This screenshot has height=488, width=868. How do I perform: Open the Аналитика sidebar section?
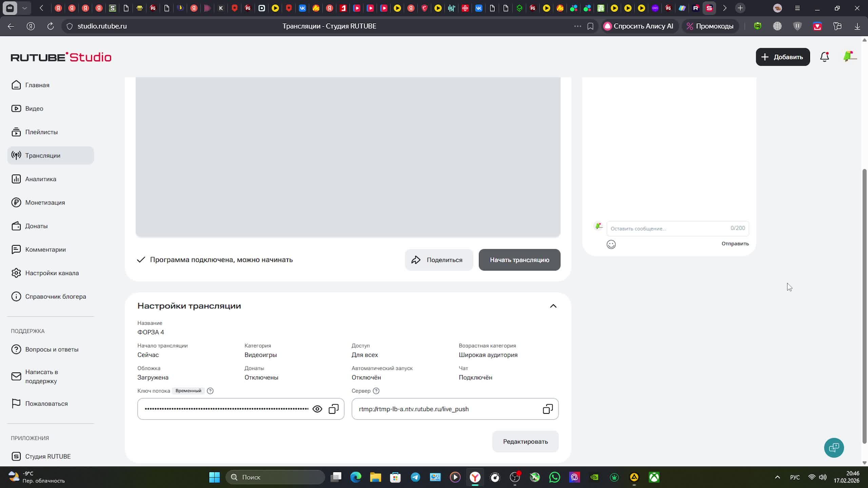[41, 179]
